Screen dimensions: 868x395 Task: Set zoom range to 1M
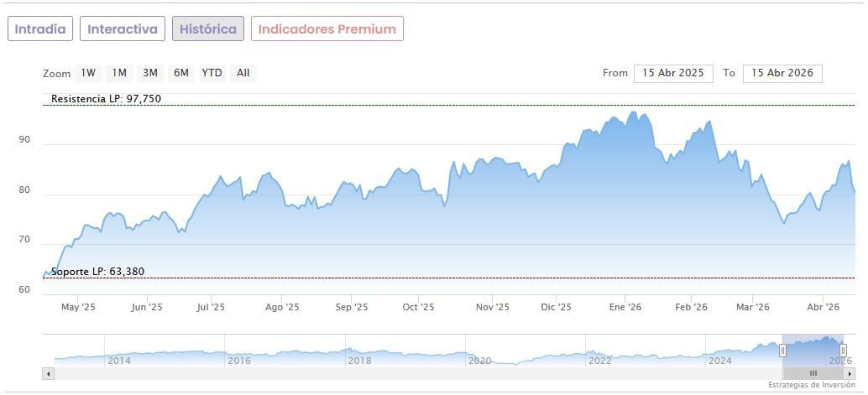click(119, 73)
